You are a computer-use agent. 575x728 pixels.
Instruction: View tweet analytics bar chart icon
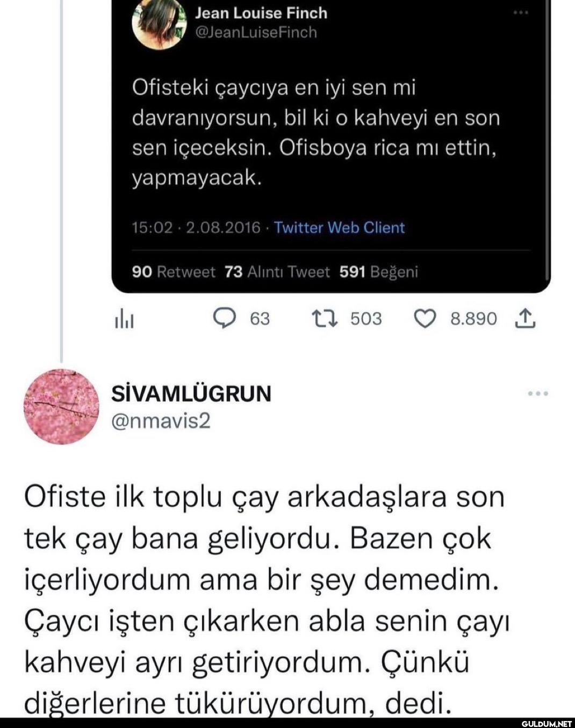click(x=125, y=320)
